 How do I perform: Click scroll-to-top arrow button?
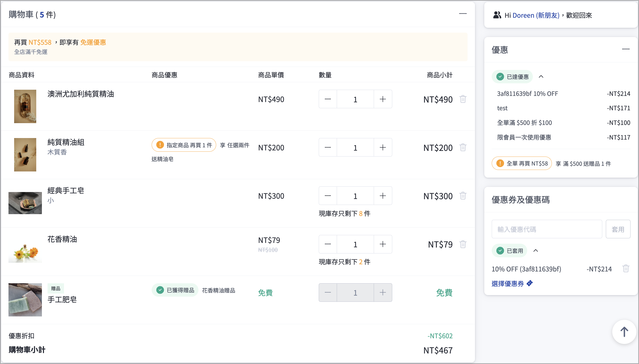pyautogui.click(x=624, y=332)
